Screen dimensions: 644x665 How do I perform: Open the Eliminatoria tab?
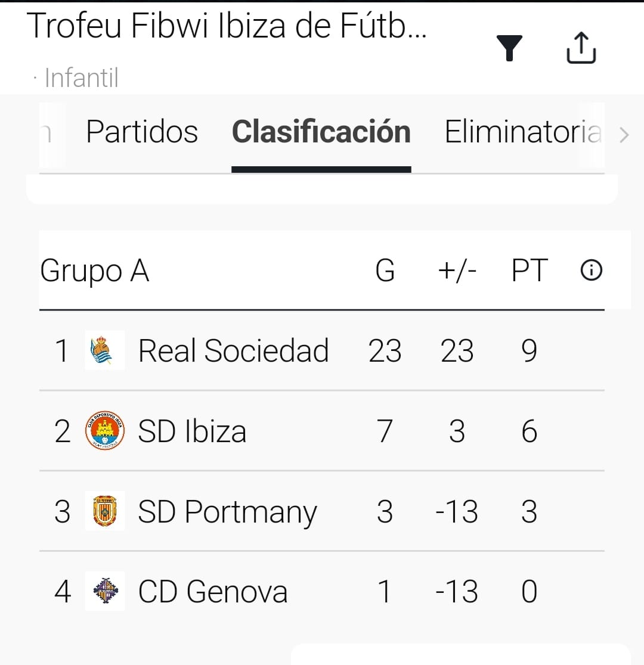click(522, 132)
